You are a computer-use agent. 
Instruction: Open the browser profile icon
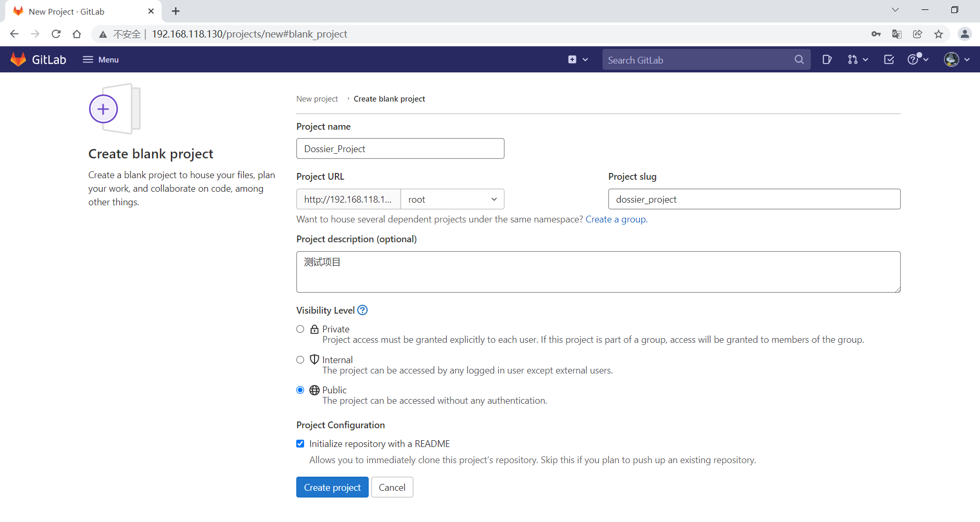click(964, 34)
